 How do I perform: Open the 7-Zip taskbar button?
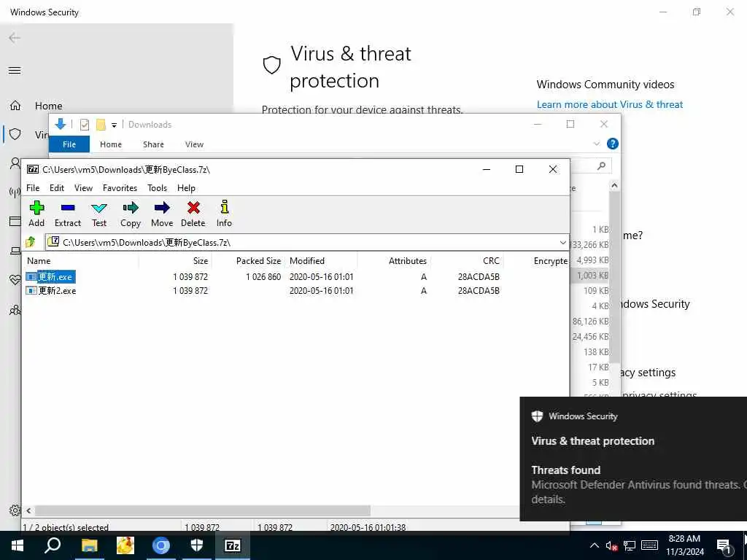click(x=232, y=545)
